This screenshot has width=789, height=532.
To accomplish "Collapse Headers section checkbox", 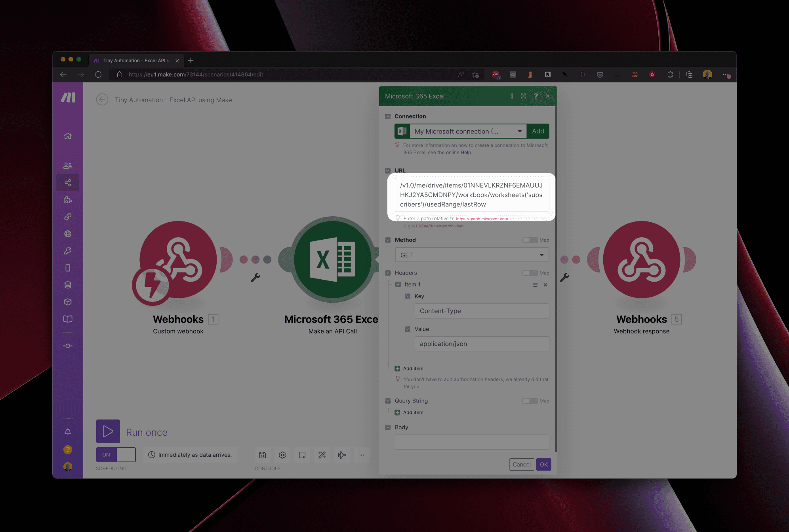I will 388,273.
